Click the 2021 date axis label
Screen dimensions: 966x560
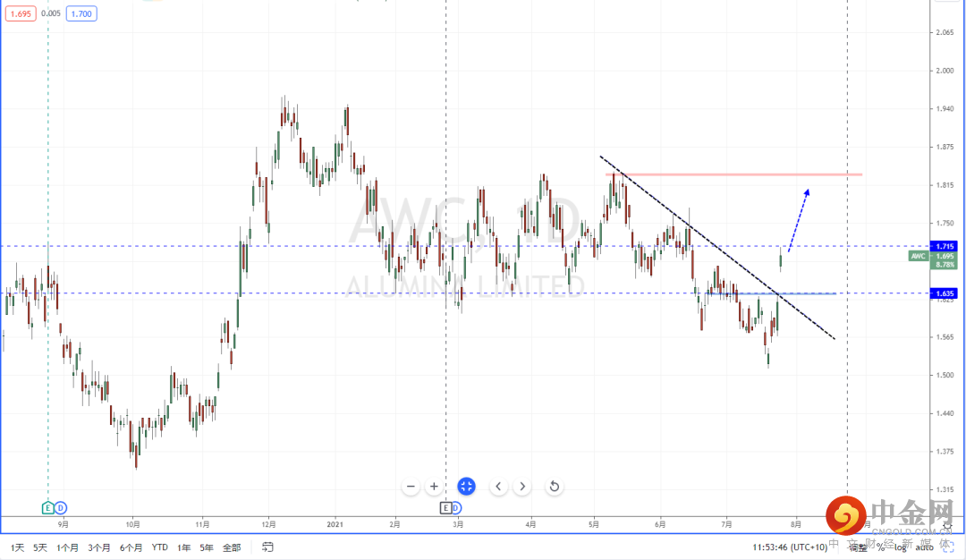tap(335, 524)
